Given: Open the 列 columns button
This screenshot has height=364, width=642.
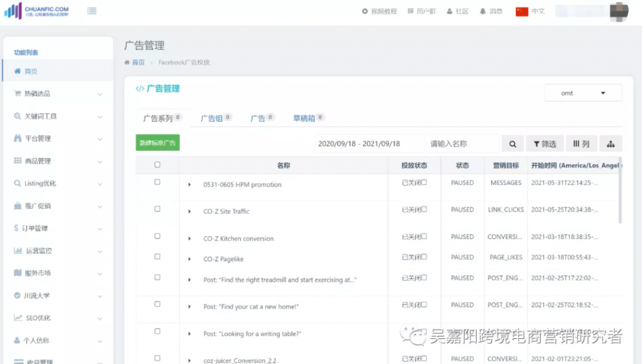Looking at the screenshot, I should click(581, 143).
